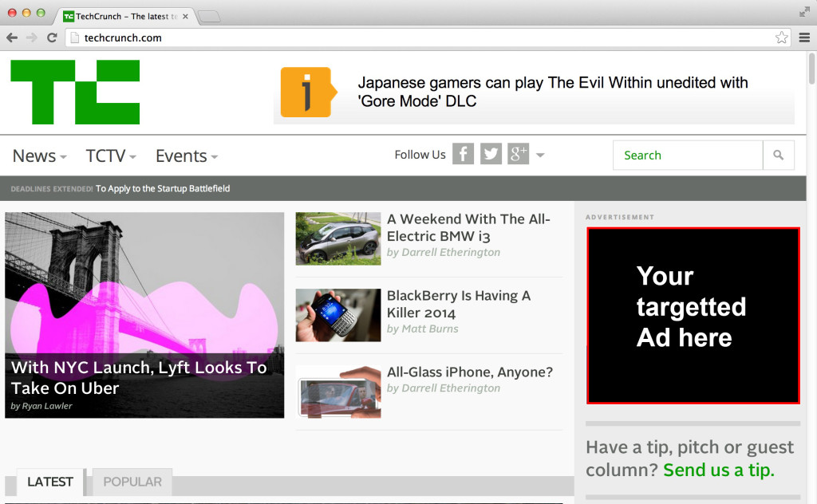Image resolution: width=817 pixels, height=504 pixels.
Task: Close the TechCrunch browser tab
Action: (185, 17)
